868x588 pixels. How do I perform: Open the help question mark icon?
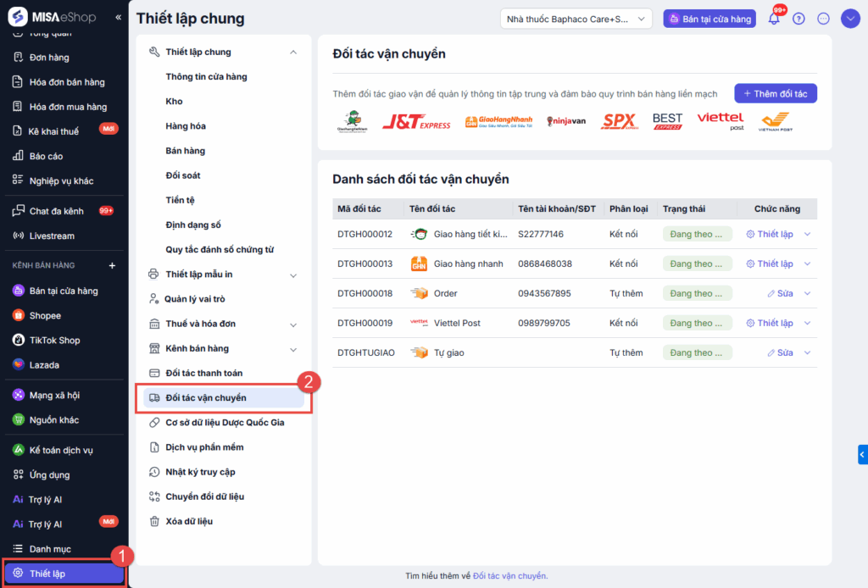tap(798, 19)
